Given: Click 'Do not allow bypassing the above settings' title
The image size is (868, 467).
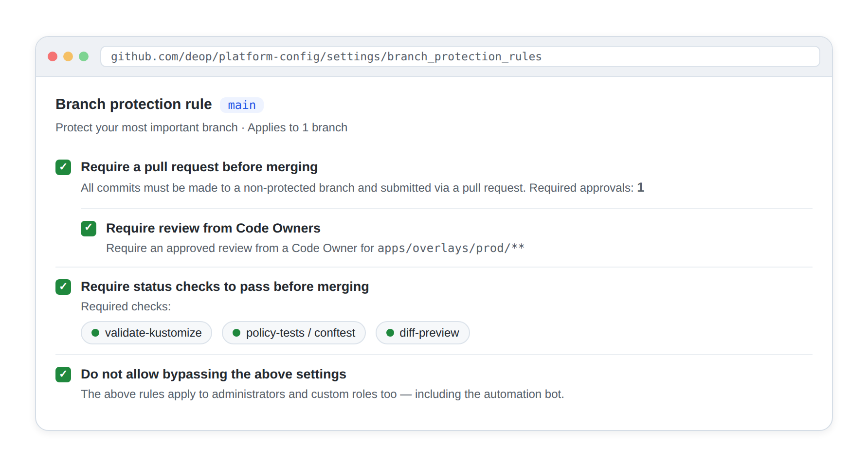Looking at the screenshot, I should 214,374.
